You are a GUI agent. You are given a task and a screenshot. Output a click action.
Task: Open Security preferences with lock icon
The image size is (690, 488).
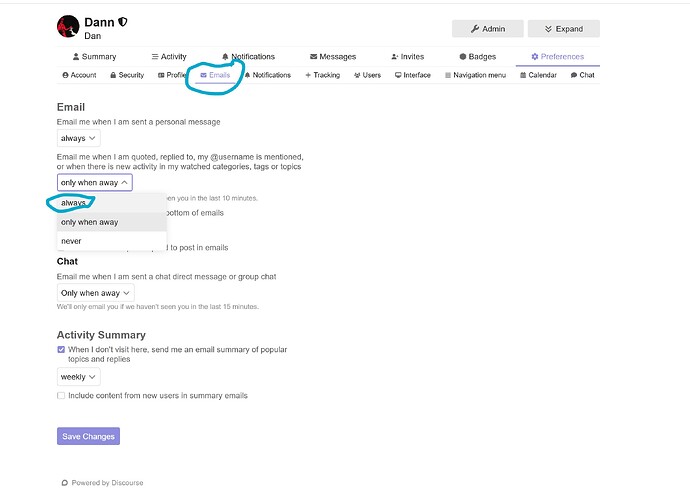pyautogui.click(x=127, y=75)
